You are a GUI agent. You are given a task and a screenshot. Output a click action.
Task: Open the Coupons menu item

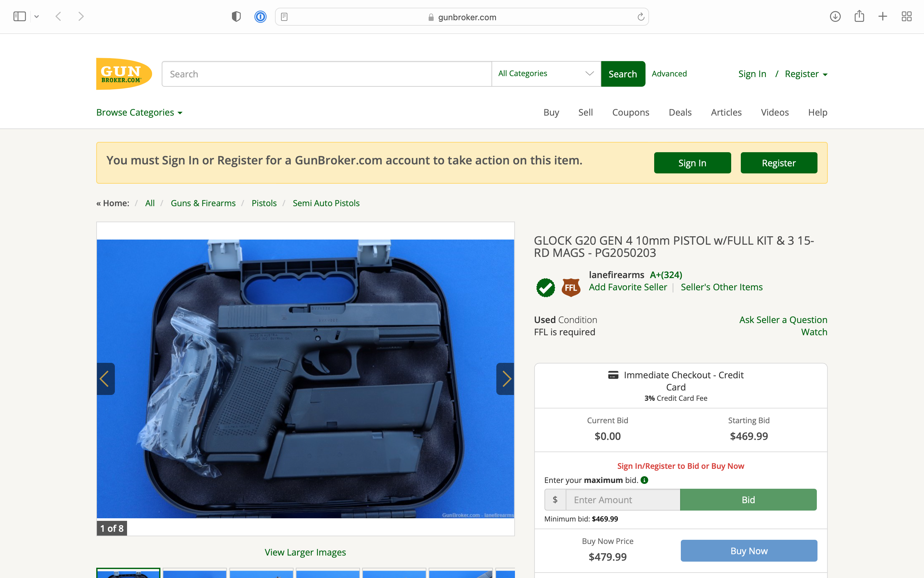pyautogui.click(x=630, y=112)
